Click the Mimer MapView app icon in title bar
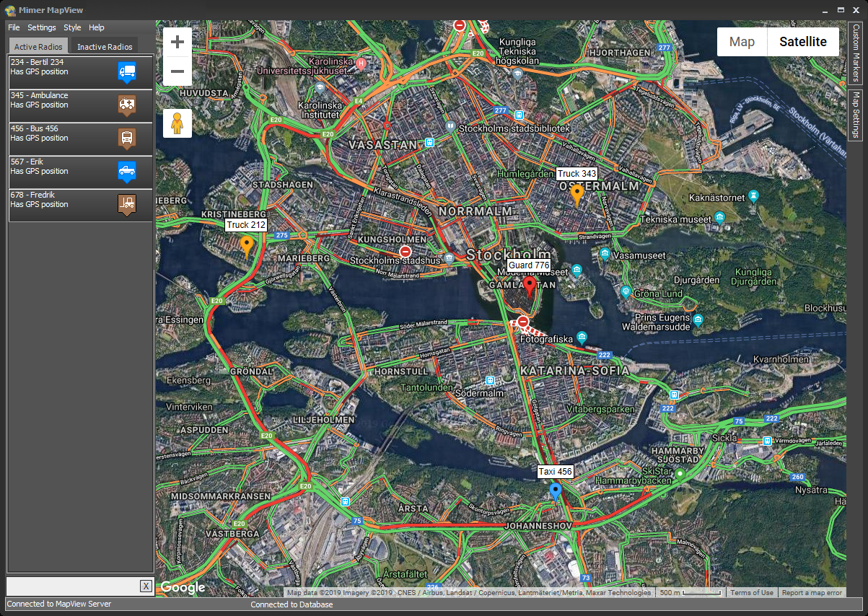 (x=11, y=9)
